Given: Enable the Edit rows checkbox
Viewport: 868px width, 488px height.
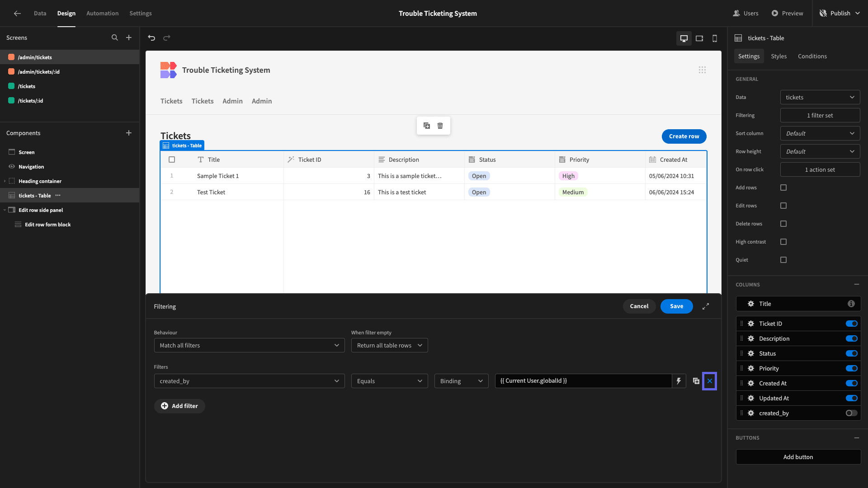Looking at the screenshot, I should [x=783, y=206].
